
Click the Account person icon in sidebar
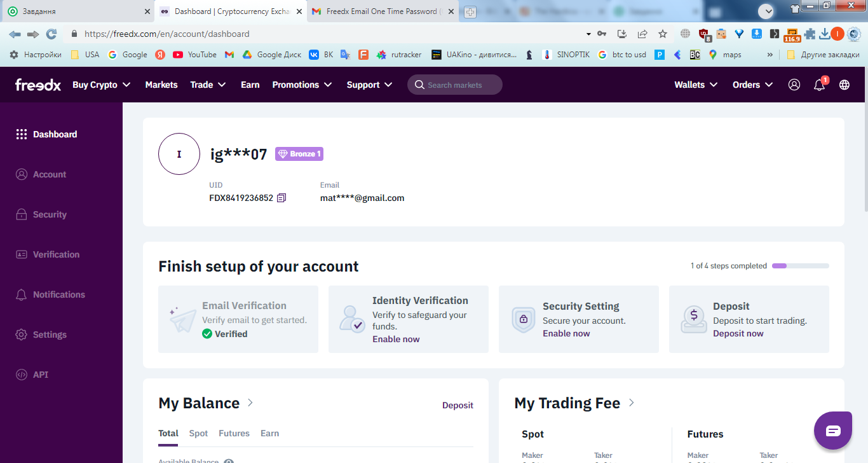pyautogui.click(x=22, y=174)
